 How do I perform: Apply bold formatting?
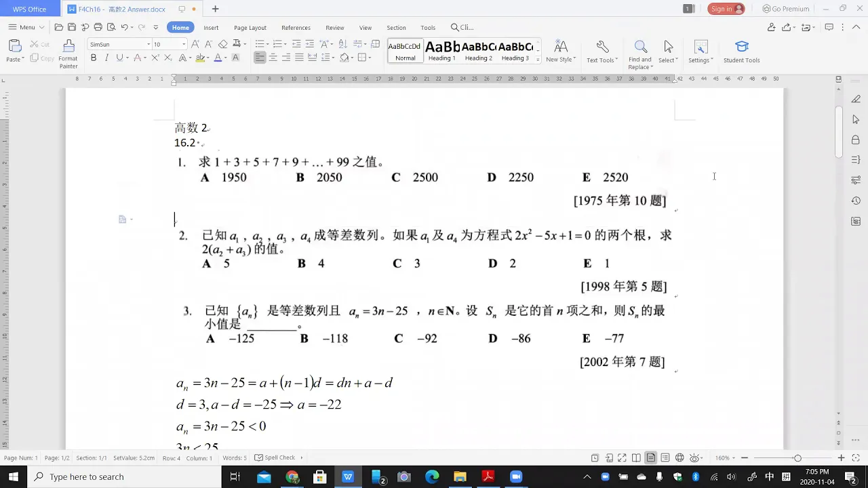[94, 58]
